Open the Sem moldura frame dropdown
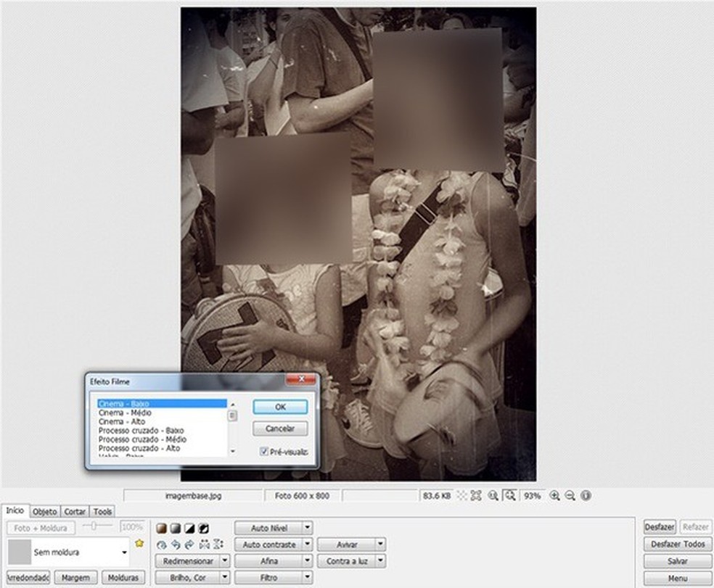 pos(123,552)
